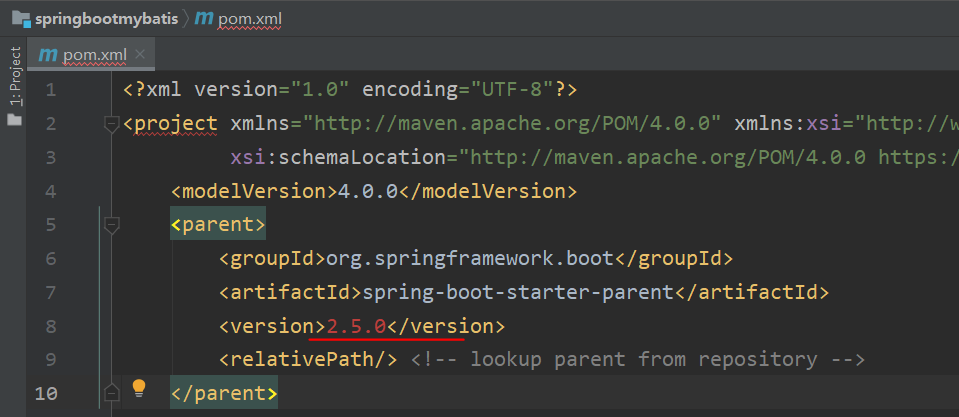
Task: Click the <relativePath/> tag
Action: click(308, 360)
